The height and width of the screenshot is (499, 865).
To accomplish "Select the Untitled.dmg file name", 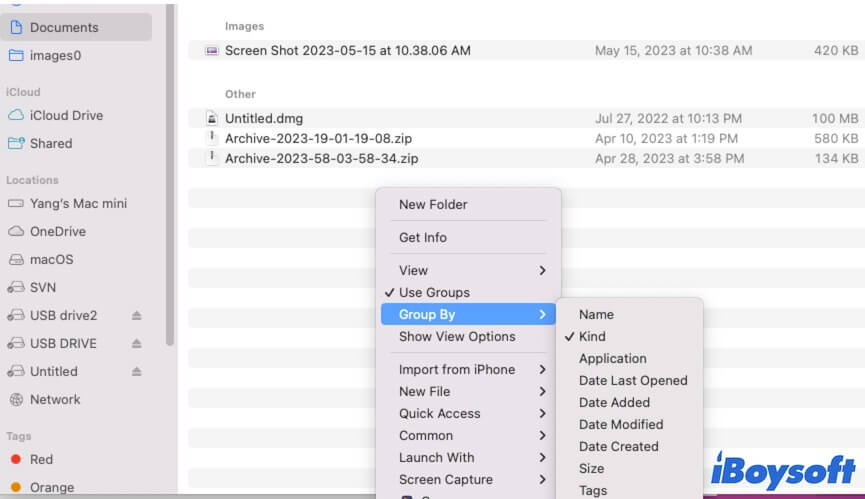I will point(264,118).
